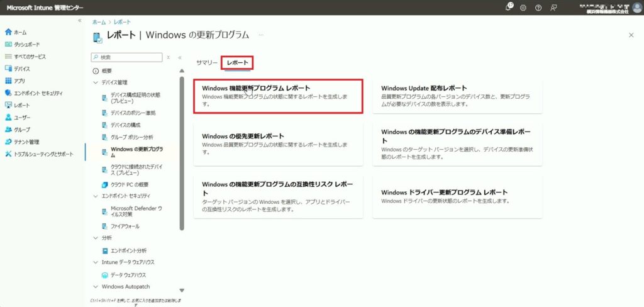The height and width of the screenshot is (307, 644).
Task: Collapse the エンドポイント セキュリティ tree section
Action: (96, 196)
